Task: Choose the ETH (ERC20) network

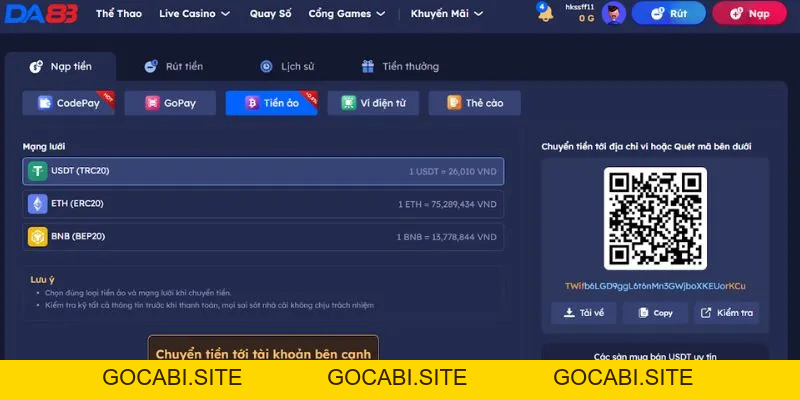Action: pos(263,204)
